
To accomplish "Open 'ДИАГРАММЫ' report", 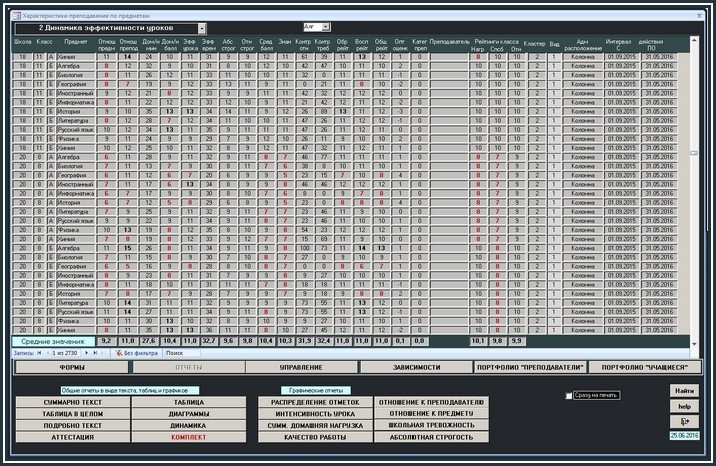I will pos(189,413).
